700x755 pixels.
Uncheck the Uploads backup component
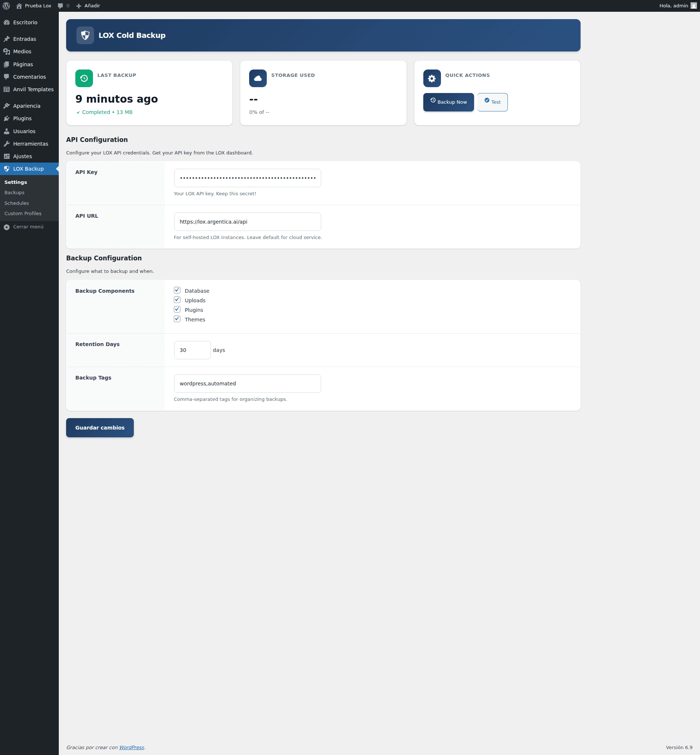coord(177,299)
